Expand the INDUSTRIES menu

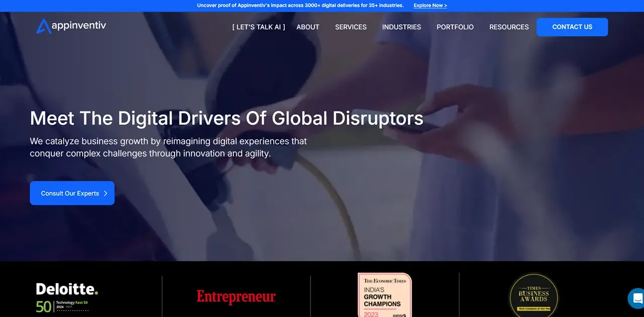coord(401,27)
